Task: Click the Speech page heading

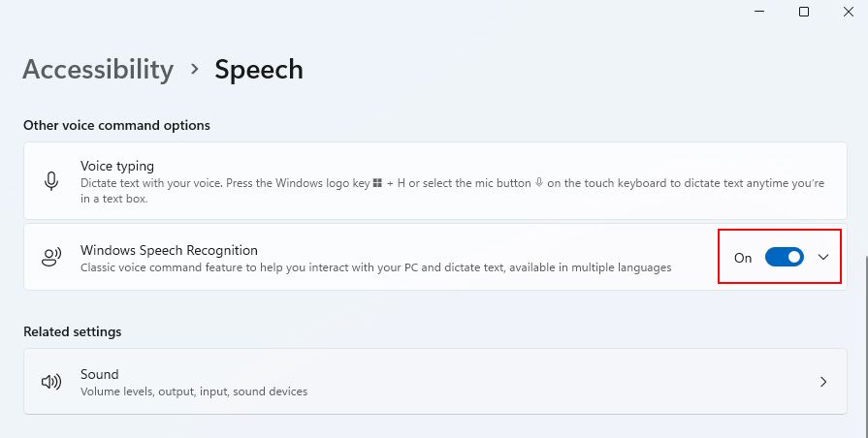Action: pyautogui.click(x=259, y=70)
